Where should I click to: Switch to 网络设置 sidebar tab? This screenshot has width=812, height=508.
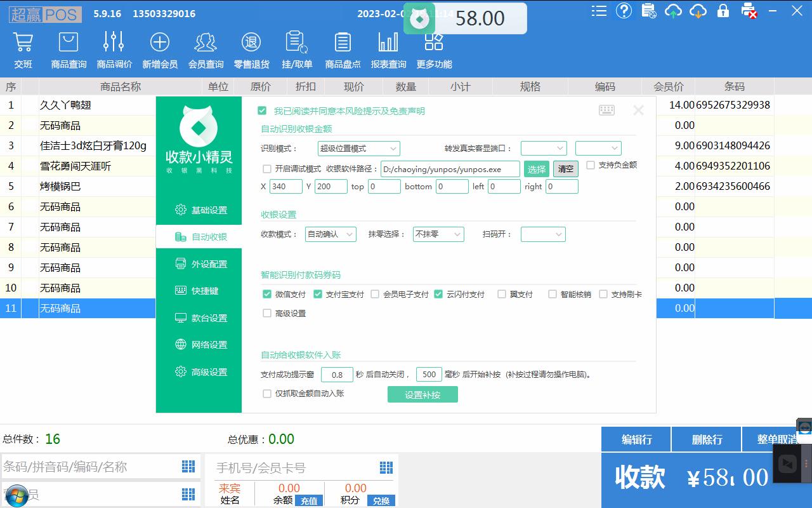(200, 345)
